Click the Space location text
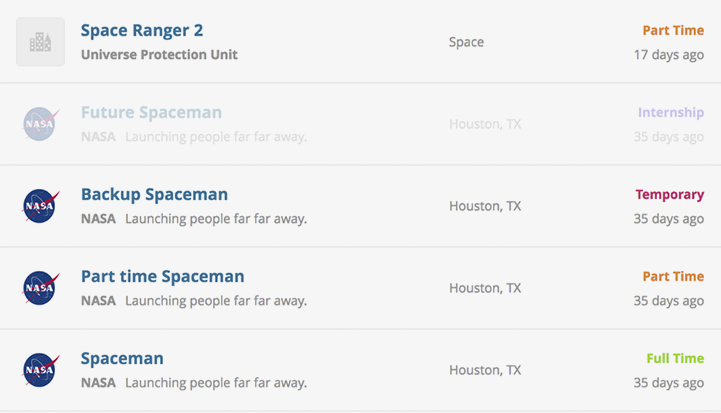The width and height of the screenshot is (721, 413). [x=466, y=42]
